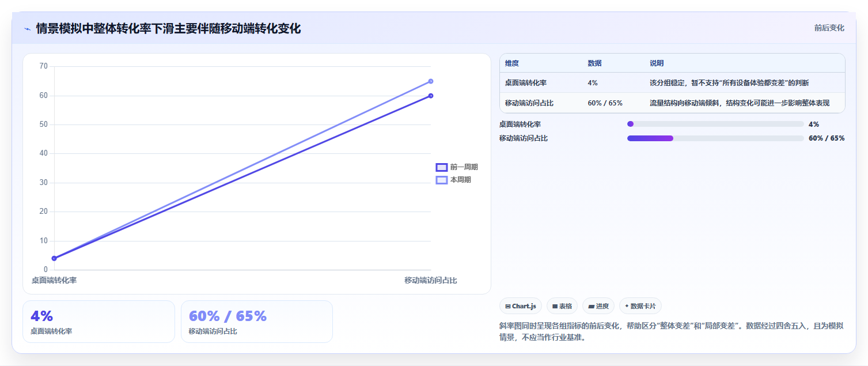Image resolution: width=868 pixels, height=366 pixels.
Task: Click the 本周期 data point at 65
Action: 431,81
